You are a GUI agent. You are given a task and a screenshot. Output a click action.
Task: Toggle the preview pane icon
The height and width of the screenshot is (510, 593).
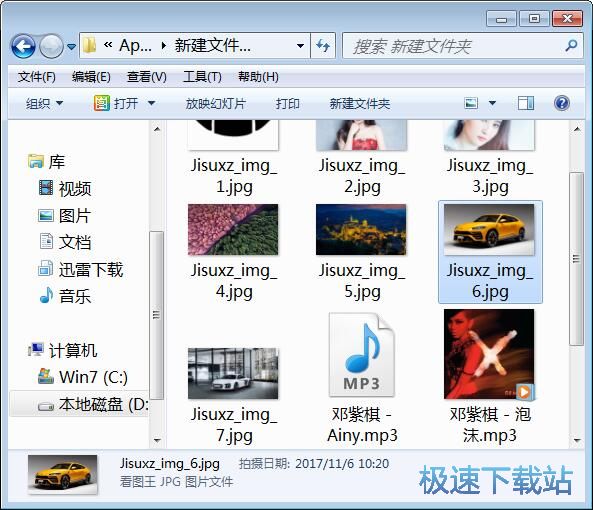pyautogui.click(x=526, y=103)
